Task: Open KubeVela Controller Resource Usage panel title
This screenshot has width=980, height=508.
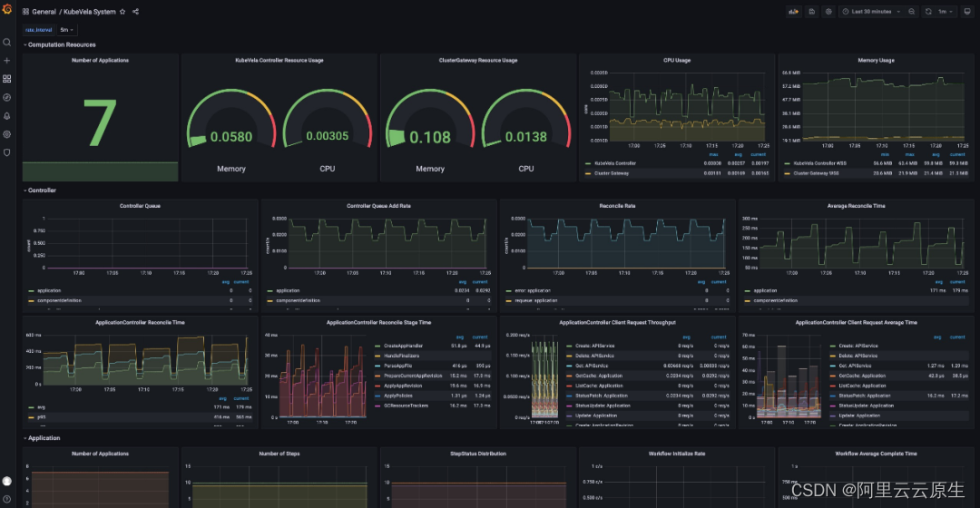Action: (x=279, y=61)
